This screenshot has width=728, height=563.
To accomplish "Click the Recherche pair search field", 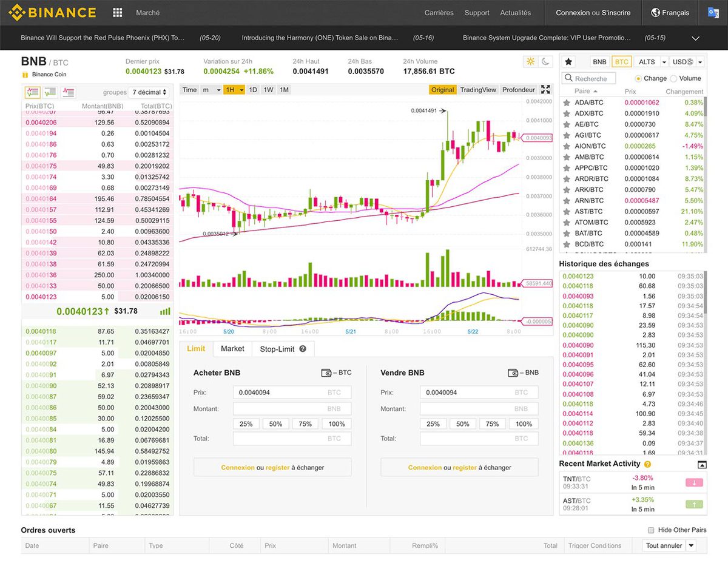I will click(589, 78).
